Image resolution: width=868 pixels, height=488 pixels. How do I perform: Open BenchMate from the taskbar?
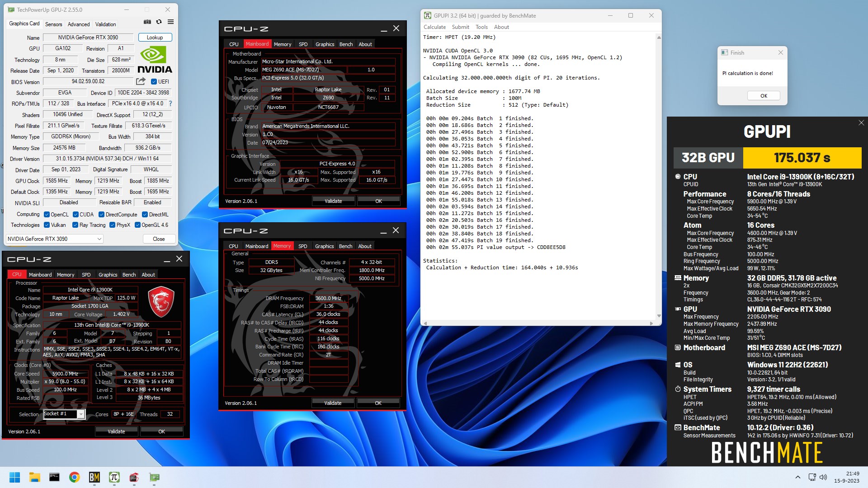coord(94,477)
